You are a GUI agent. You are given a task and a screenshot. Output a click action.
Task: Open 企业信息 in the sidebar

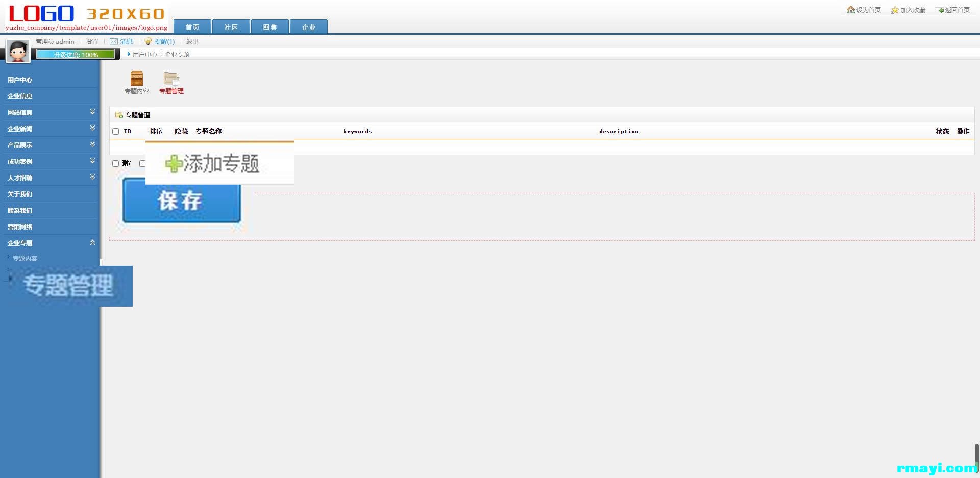coord(20,96)
